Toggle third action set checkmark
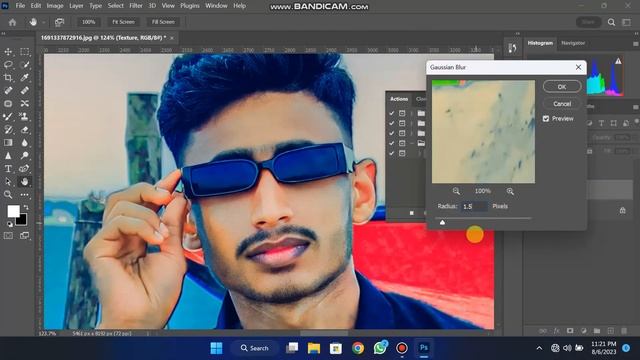The width and height of the screenshot is (640, 360). click(x=391, y=133)
